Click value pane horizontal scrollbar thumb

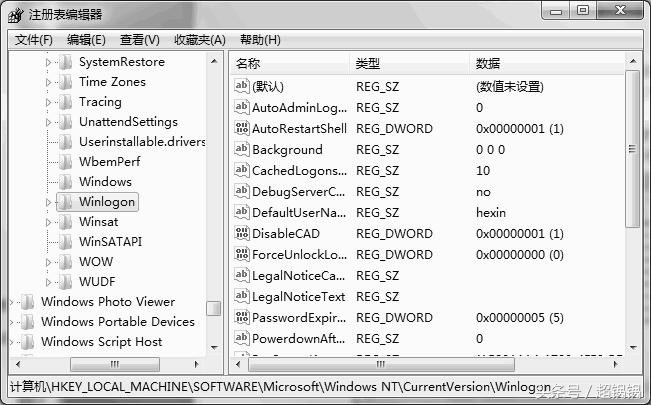click(381, 364)
